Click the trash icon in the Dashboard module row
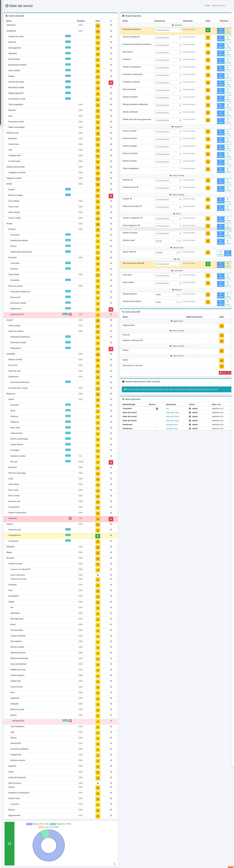 point(111,25)
